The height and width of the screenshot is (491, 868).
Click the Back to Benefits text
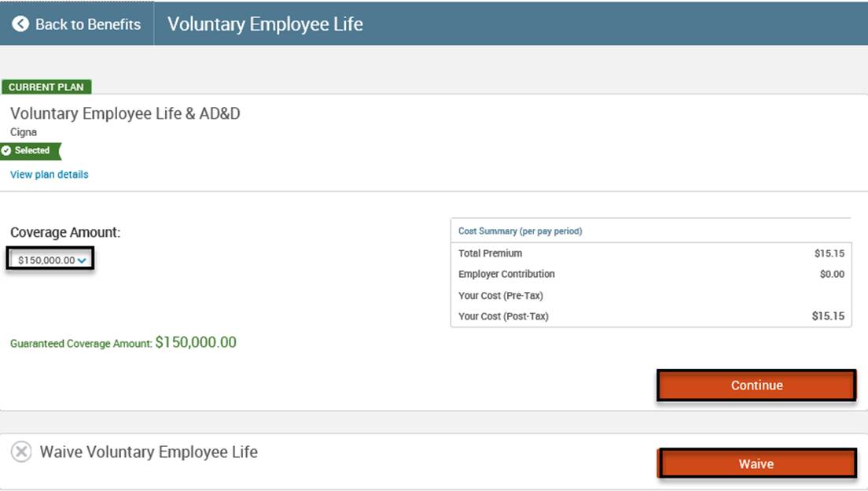(x=87, y=24)
